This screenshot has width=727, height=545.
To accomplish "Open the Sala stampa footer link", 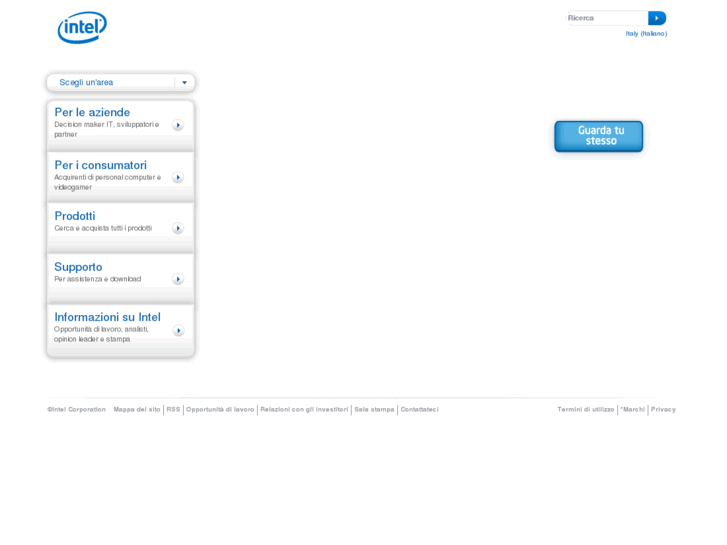I will tap(374, 410).
